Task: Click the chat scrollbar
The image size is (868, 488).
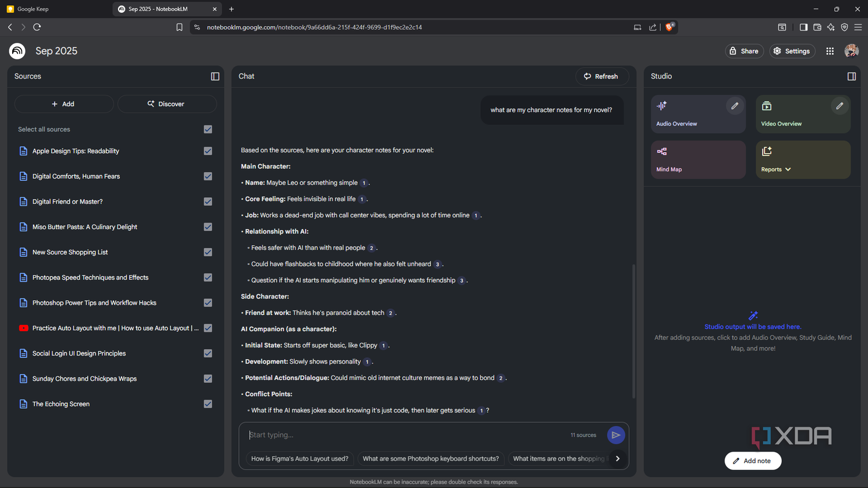Action: pos(634,331)
